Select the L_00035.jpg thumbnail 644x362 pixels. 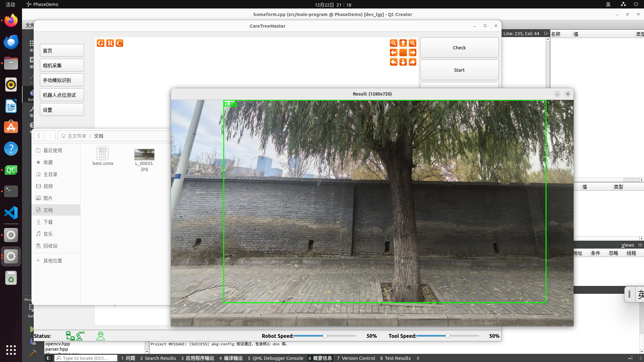[x=144, y=155]
